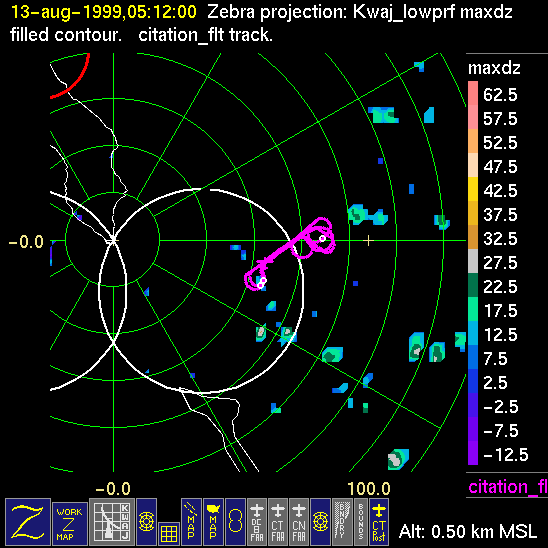
Task: Click the Alt: 0.50 km MSL readout
Action: pos(468,532)
